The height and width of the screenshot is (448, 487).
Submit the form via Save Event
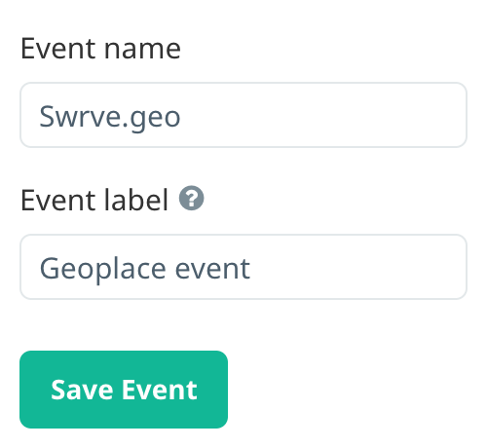point(124,390)
